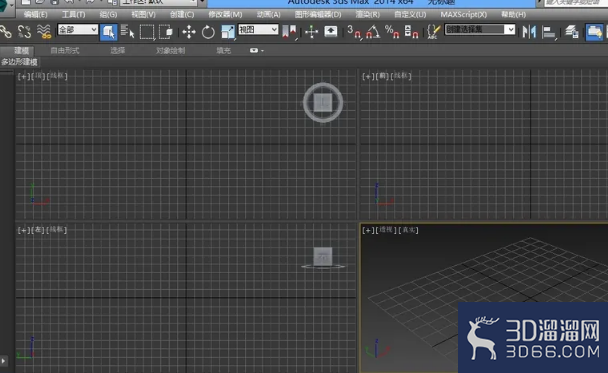Viewport: 608px width, 373px height.
Task: Open the Layer Manager
Action: click(572, 32)
